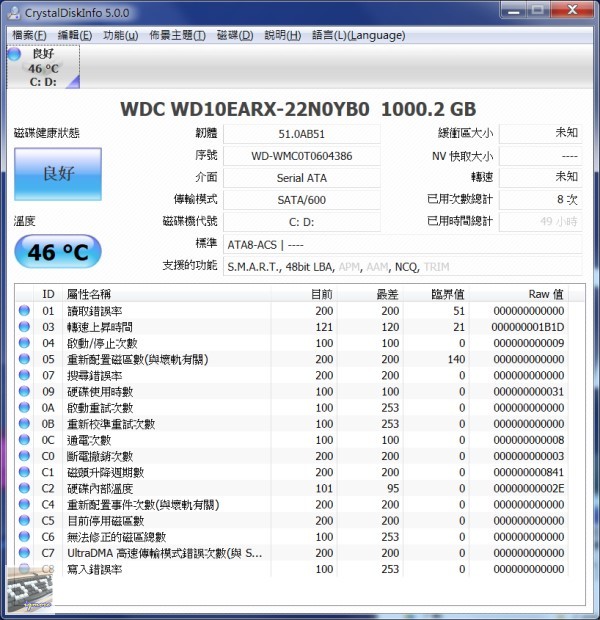Select the C: D: disk tab

click(43, 67)
